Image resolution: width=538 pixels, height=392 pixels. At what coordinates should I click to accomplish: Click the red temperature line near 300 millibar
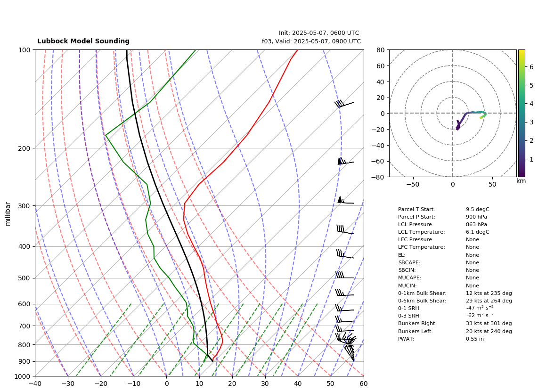tap(184, 205)
